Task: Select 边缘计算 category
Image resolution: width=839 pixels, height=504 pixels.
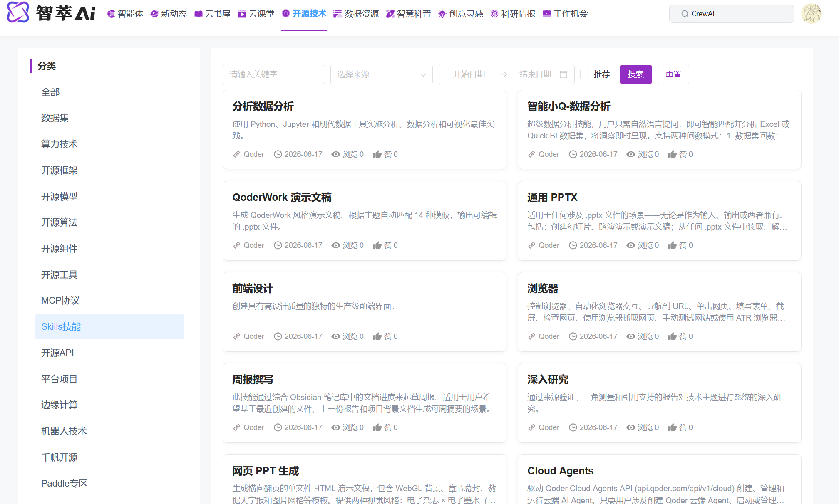Action: pyautogui.click(x=109, y=405)
